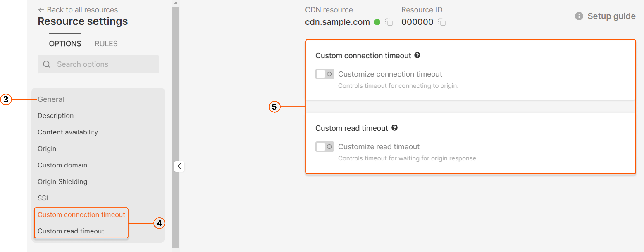
Task: Open help for Custom connection timeout
Action: 417,55
